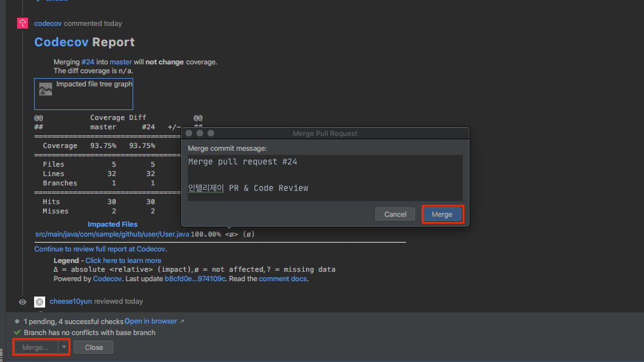Click the eye review icon beside cheese10yun
Screen dimensions: 644x362
tap(23, 302)
